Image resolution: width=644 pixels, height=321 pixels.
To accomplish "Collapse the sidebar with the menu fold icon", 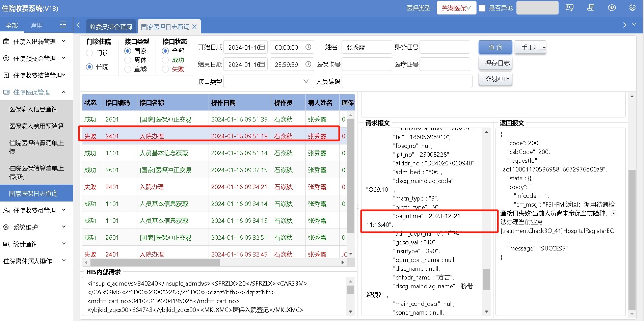I will point(63,25).
